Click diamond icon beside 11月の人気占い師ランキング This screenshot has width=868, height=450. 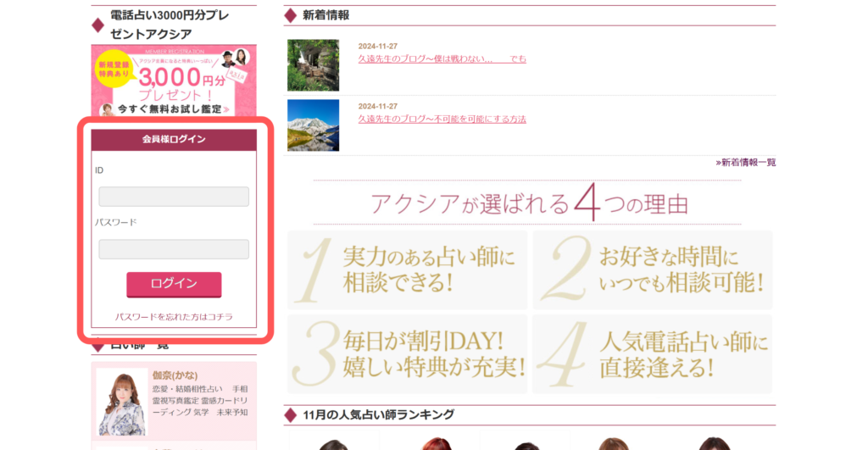pos(290,415)
